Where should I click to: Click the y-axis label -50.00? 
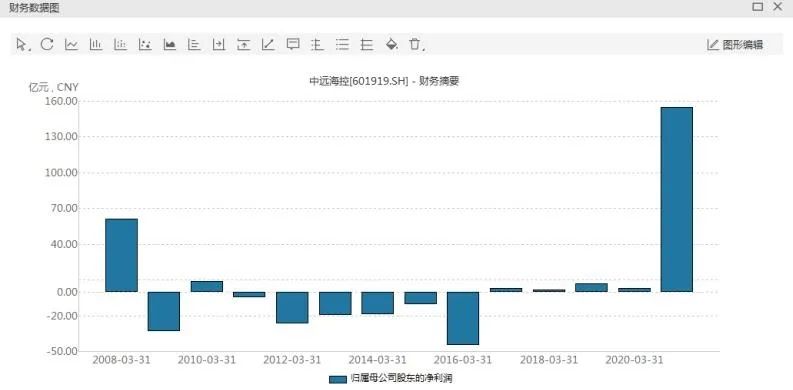point(61,351)
